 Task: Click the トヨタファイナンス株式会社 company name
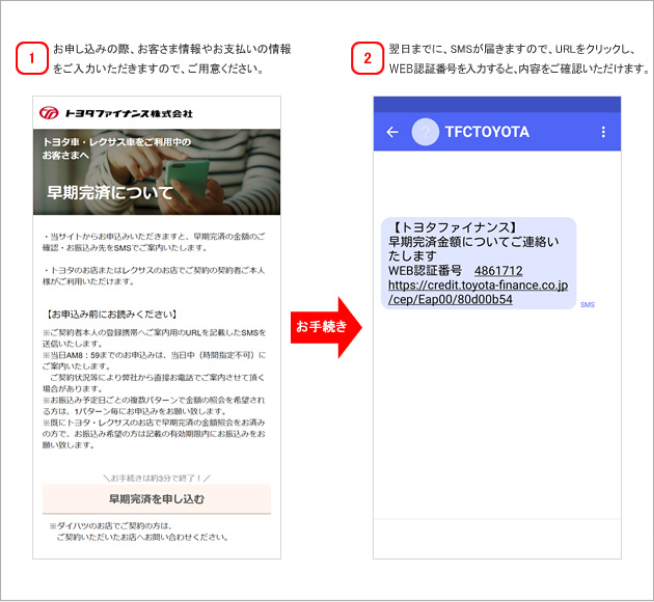(128, 113)
